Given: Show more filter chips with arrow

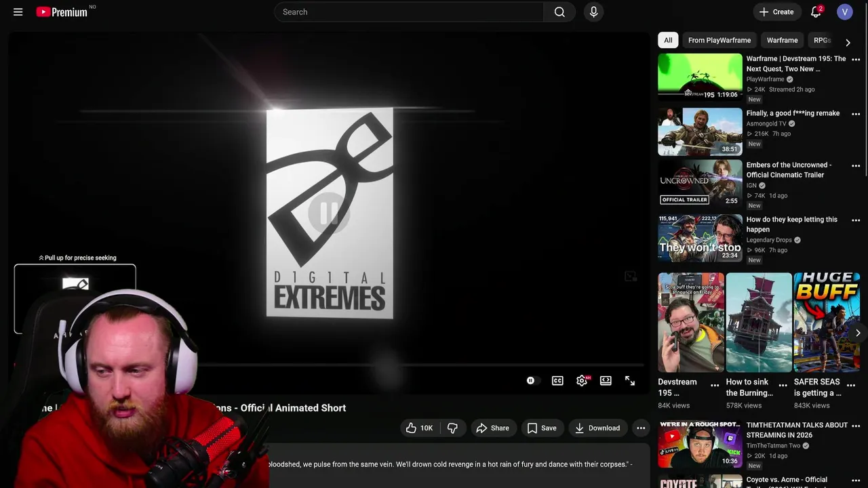Looking at the screenshot, I should click(848, 42).
